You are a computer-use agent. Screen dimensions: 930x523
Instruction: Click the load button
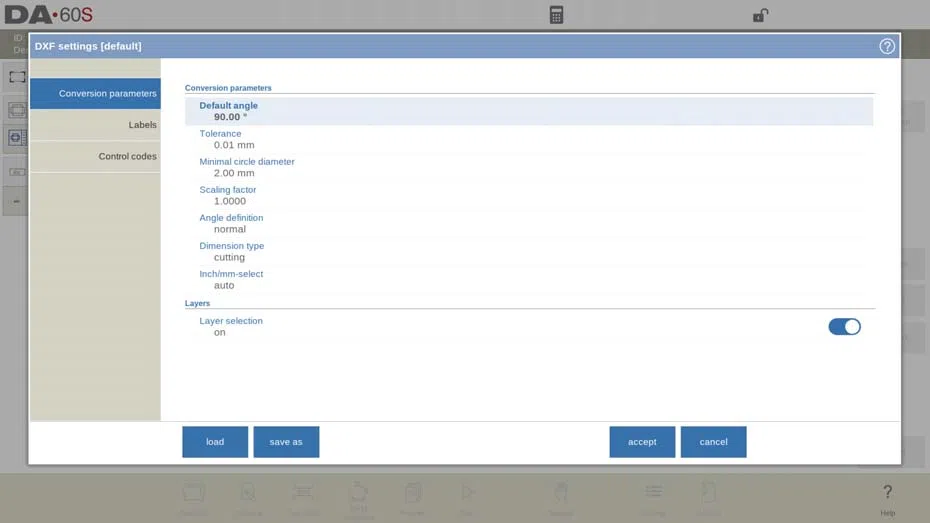click(x=215, y=442)
